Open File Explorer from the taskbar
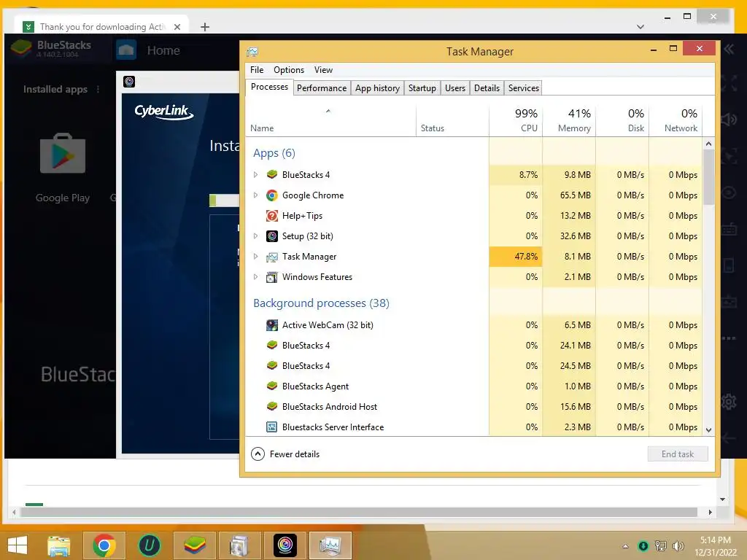The height and width of the screenshot is (560, 747). pyautogui.click(x=58, y=545)
